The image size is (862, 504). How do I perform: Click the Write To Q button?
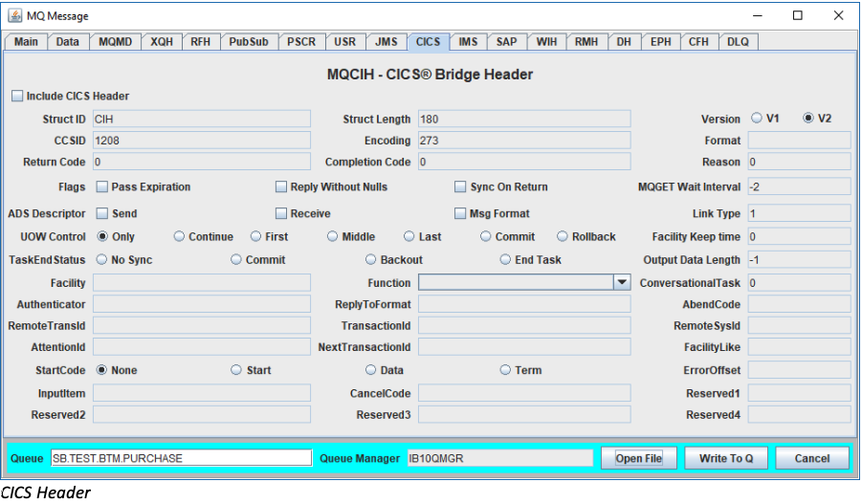tap(726, 458)
